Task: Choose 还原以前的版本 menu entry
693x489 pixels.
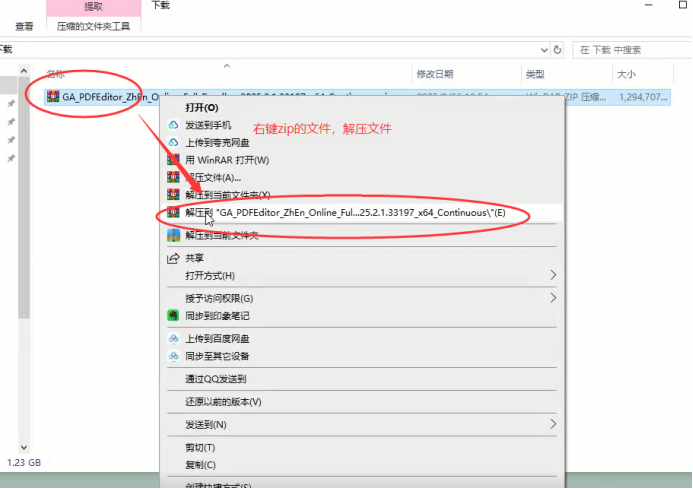Action: pyautogui.click(x=223, y=402)
